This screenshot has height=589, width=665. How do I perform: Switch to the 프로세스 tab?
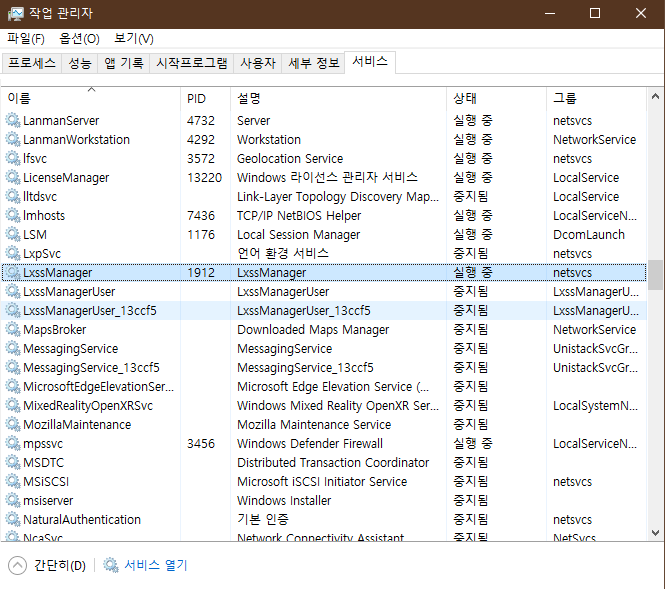tap(32, 63)
